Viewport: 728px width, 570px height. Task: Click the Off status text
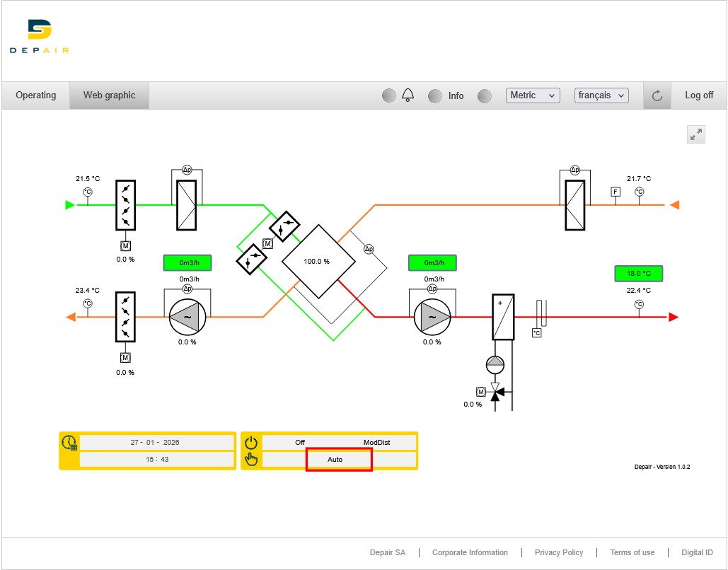point(300,443)
